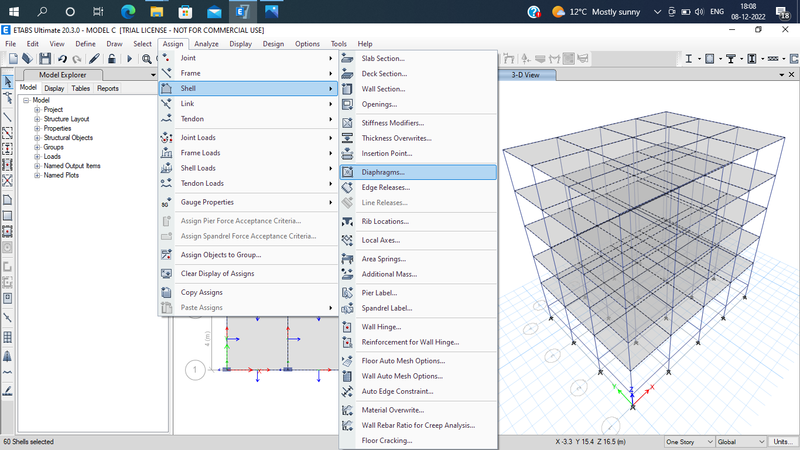This screenshot has width=800, height=450.
Task: Click the lock/unlock model icon
Action: [111, 59]
